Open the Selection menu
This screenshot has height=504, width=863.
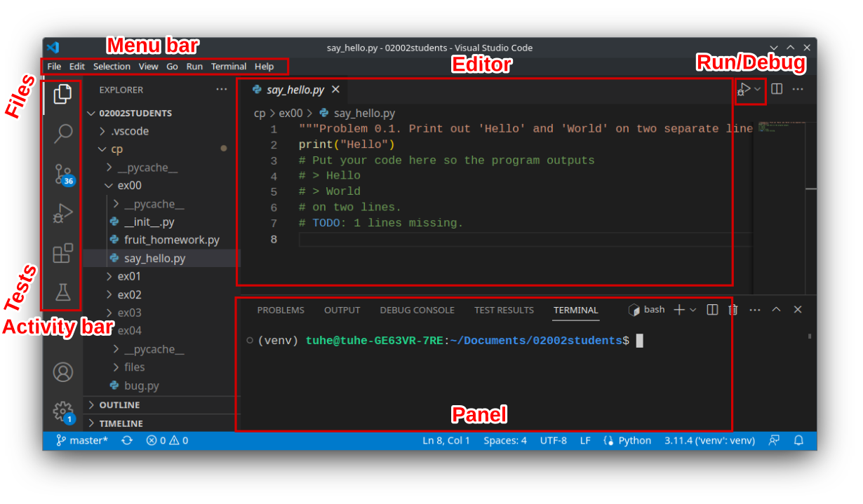click(112, 67)
